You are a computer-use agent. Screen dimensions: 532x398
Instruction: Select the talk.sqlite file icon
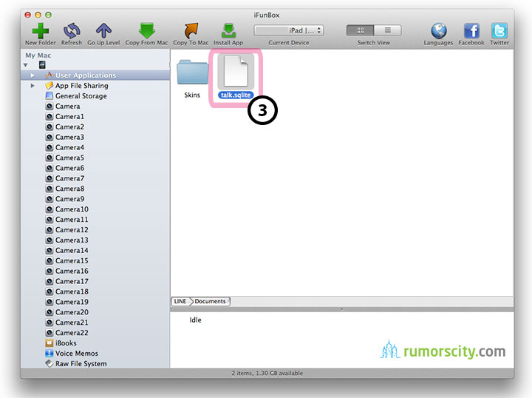click(236, 71)
